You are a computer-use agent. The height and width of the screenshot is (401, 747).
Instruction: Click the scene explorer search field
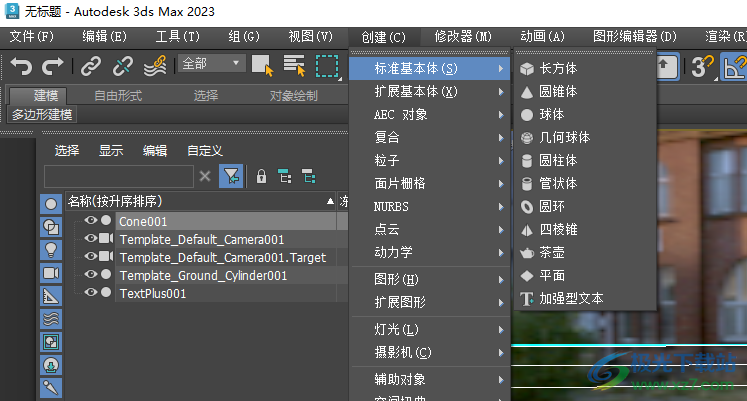pos(119,177)
